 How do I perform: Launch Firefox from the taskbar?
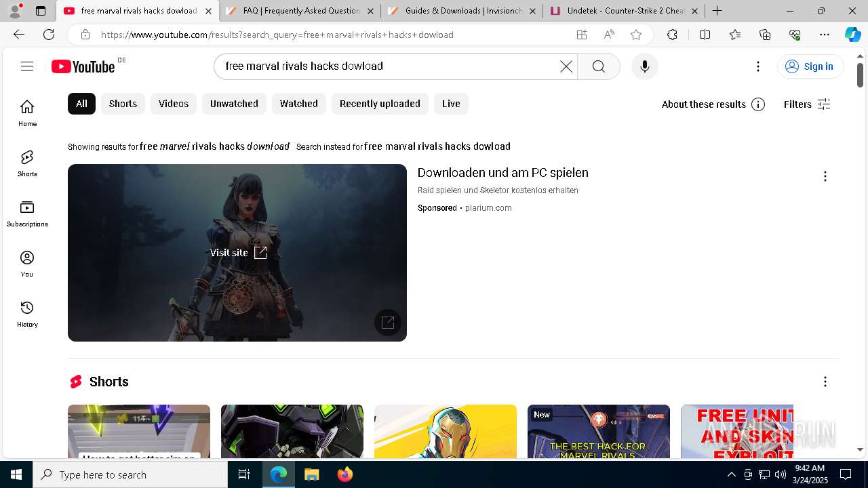pyautogui.click(x=344, y=474)
